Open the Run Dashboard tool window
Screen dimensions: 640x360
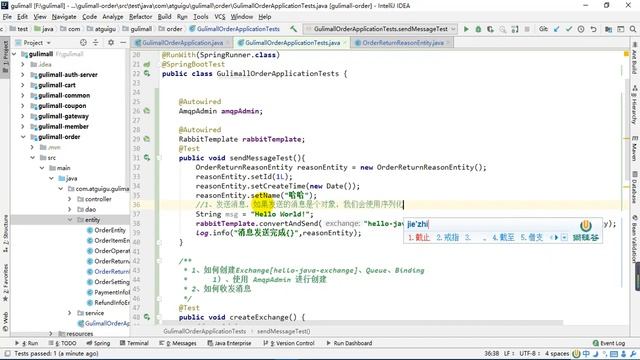[349, 343]
